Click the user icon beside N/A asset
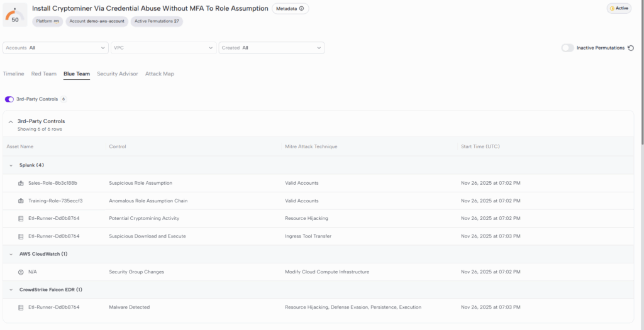 (x=21, y=272)
